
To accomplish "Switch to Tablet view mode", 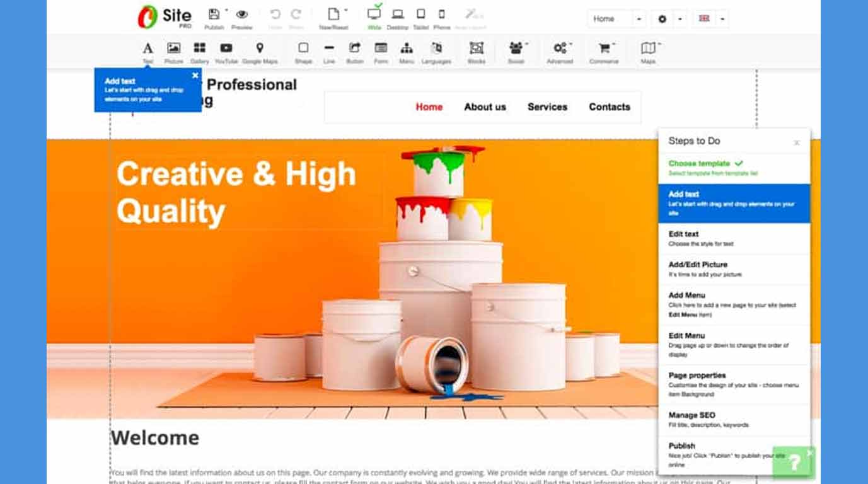I will (x=420, y=14).
